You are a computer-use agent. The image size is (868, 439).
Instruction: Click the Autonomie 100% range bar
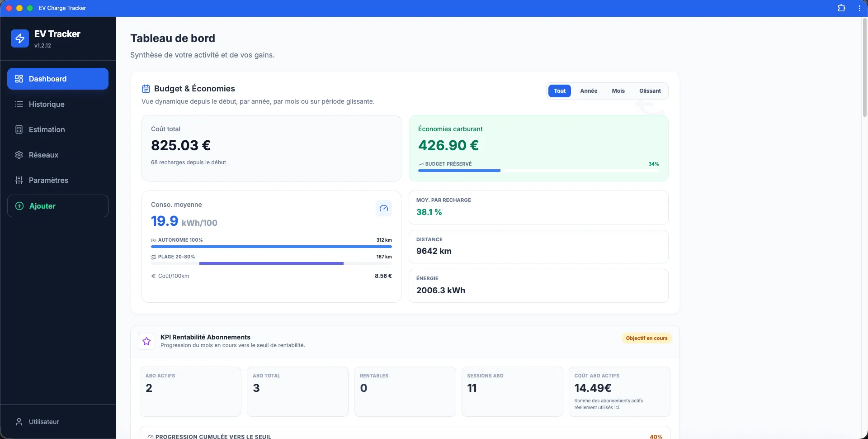point(271,247)
